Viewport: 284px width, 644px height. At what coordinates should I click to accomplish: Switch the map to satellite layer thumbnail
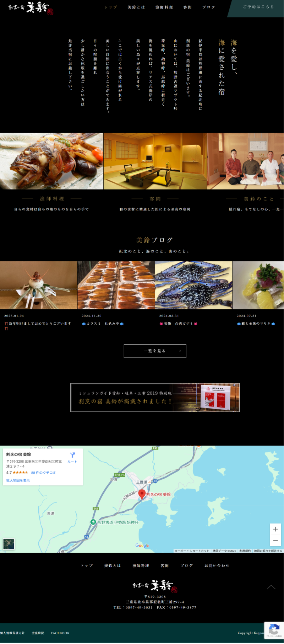[9, 544]
